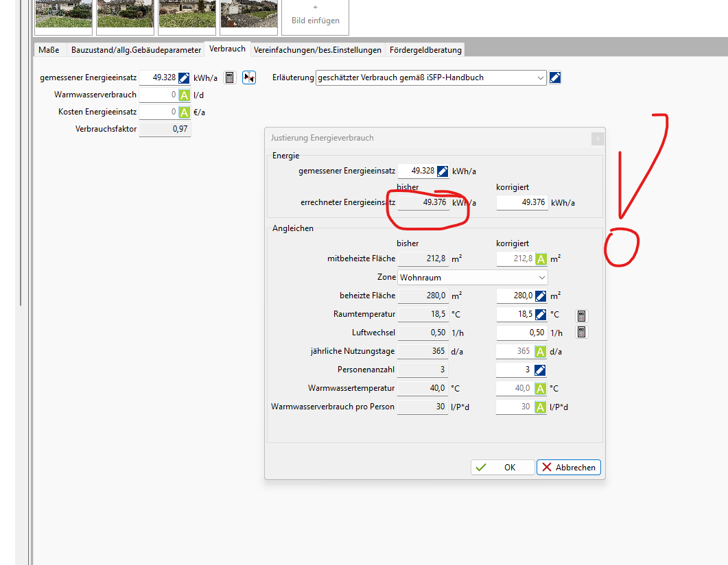Switch to Bauzustand/allg.Gebäudeparameter tab
Viewport: 728px width, 565px height.
click(x=136, y=50)
